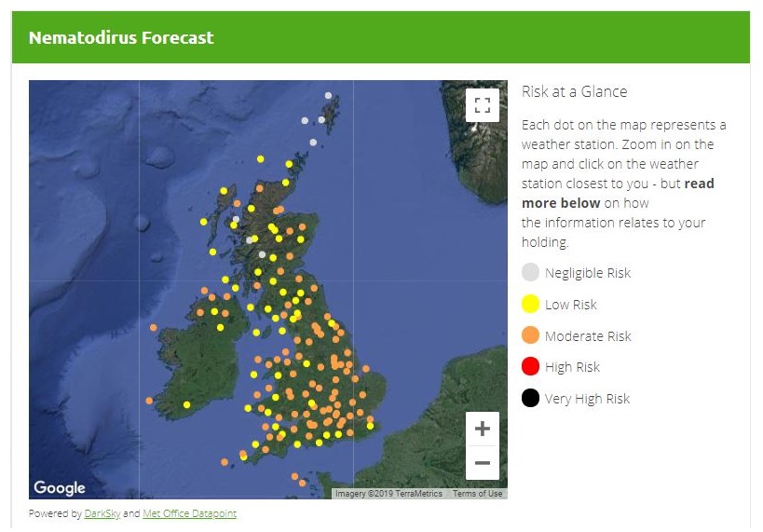Click the High Risk legend label
The image size is (763, 532).
(572, 367)
